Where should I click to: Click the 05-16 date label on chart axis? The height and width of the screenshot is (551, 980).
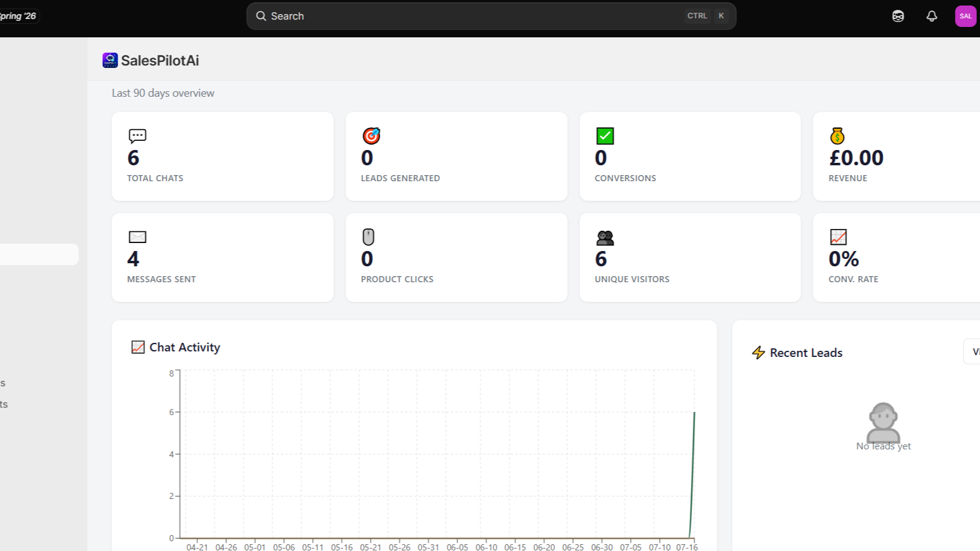click(x=342, y=547)
